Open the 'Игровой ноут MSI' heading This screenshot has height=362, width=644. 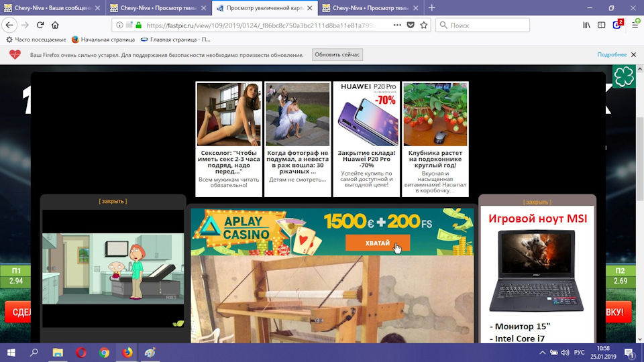pos(537,219)
